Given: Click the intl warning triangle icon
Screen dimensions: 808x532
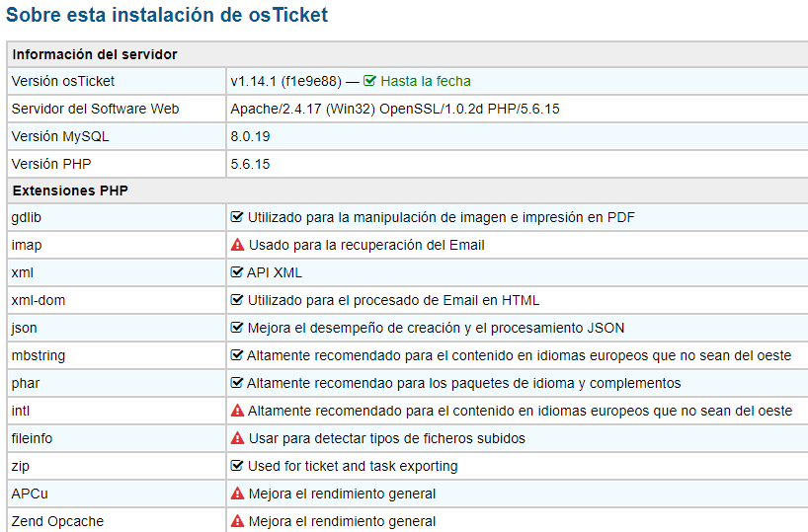Looking at the screenshot, I should pyautogui.click(x=237, y=411).
